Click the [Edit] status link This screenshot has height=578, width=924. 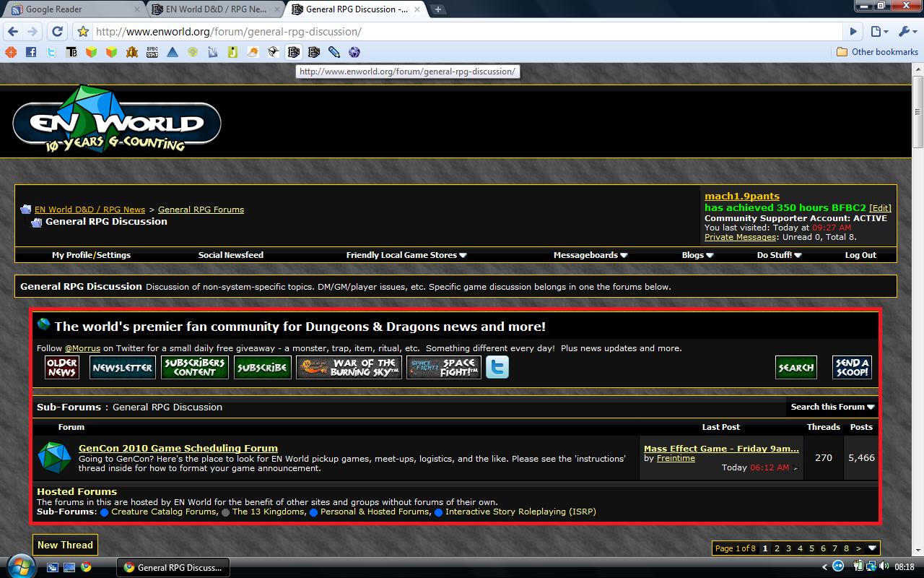(x=880, y=207)
